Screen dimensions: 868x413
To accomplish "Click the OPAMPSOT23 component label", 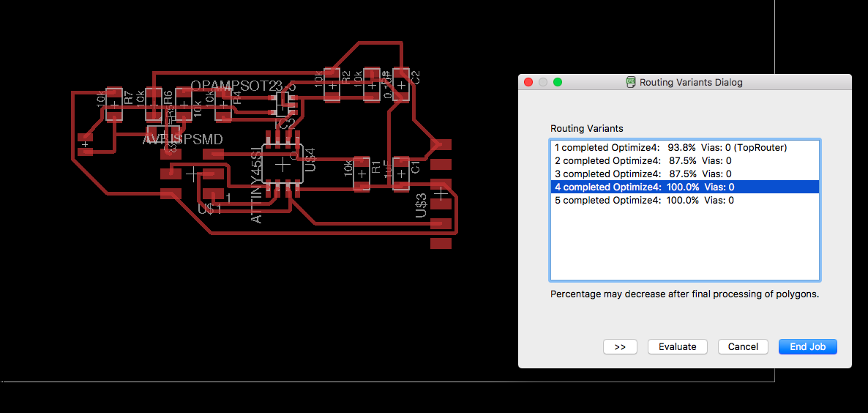I will pos(244,86).
